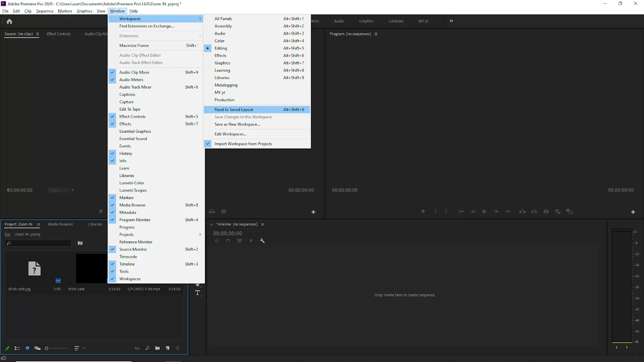Image resolution: width=644 pixels, height=362 pixels.
Task: Click Export Frame camera in Source Monitor
Action: click(224, 212)
